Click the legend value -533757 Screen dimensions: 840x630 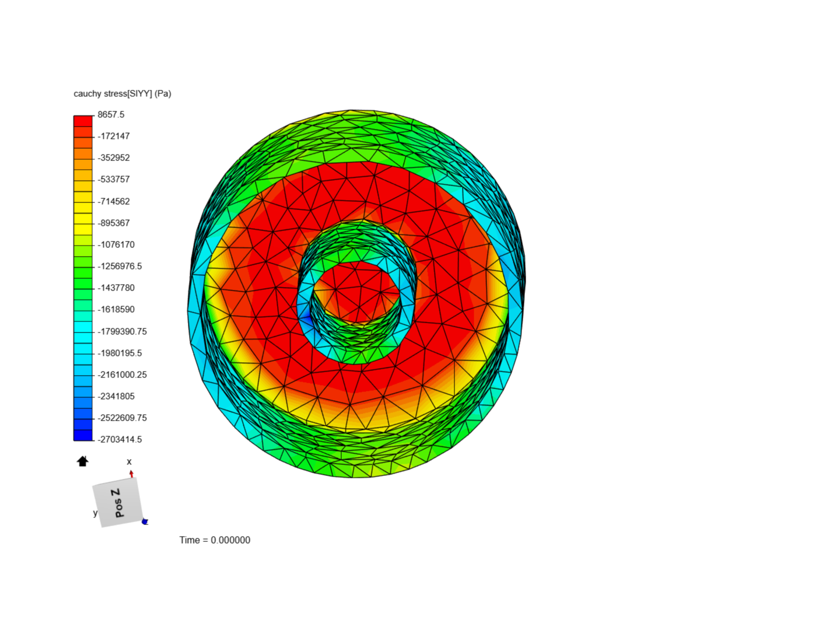tap(114, 180)
